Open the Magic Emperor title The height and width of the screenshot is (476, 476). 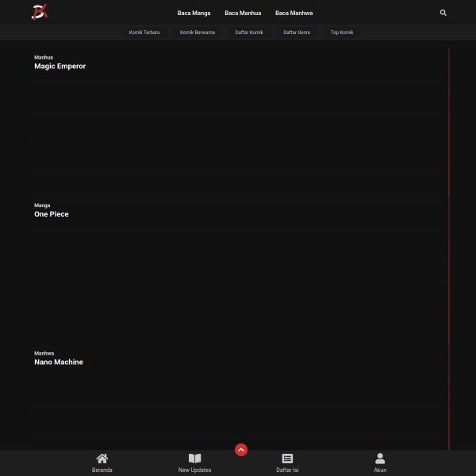click(59, 66)
